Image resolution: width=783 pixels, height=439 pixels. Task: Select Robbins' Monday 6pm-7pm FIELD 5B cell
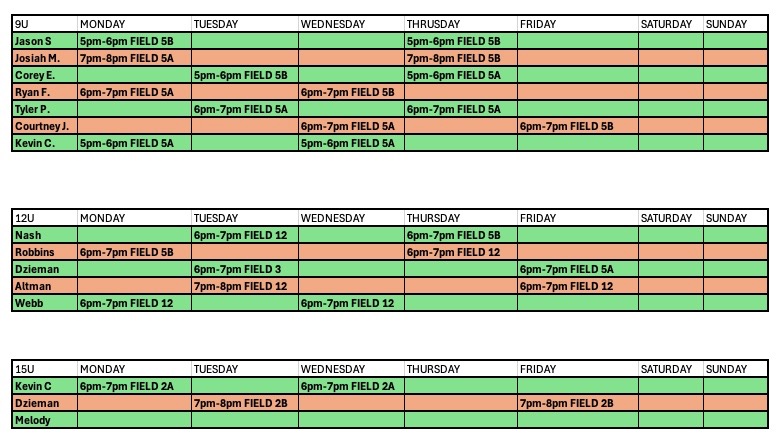point(133,252)
